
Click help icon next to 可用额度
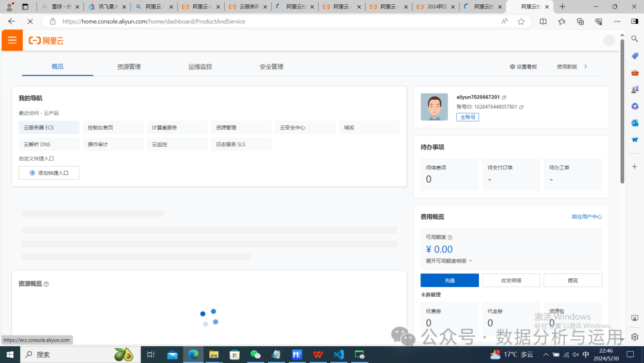point(450,237)
